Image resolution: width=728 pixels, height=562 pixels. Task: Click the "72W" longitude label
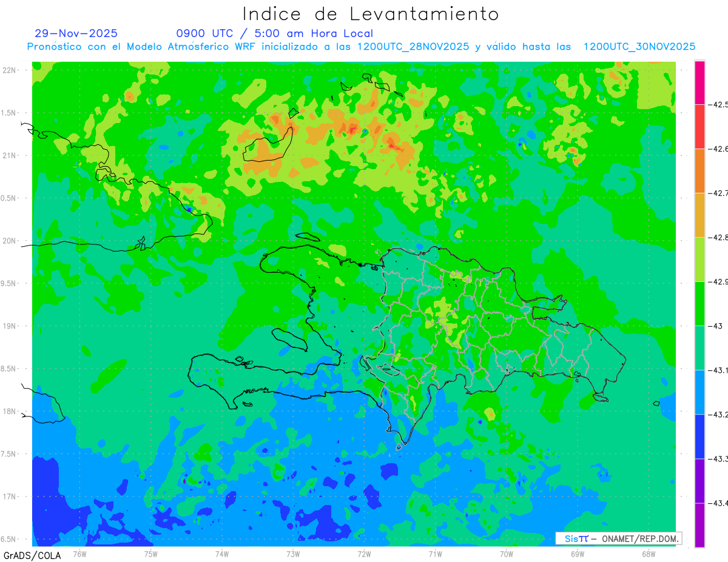point(364,554)
